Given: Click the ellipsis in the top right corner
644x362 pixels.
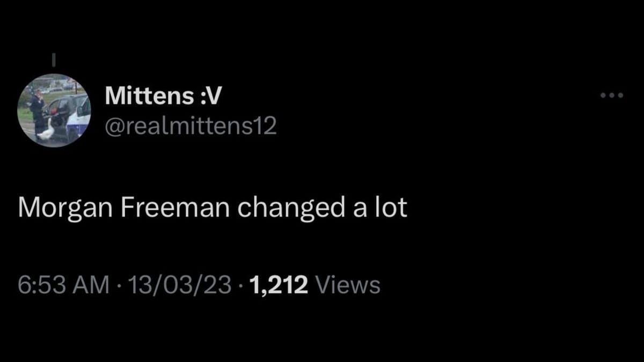Looking at the screenshot, I should coord(611,95).
